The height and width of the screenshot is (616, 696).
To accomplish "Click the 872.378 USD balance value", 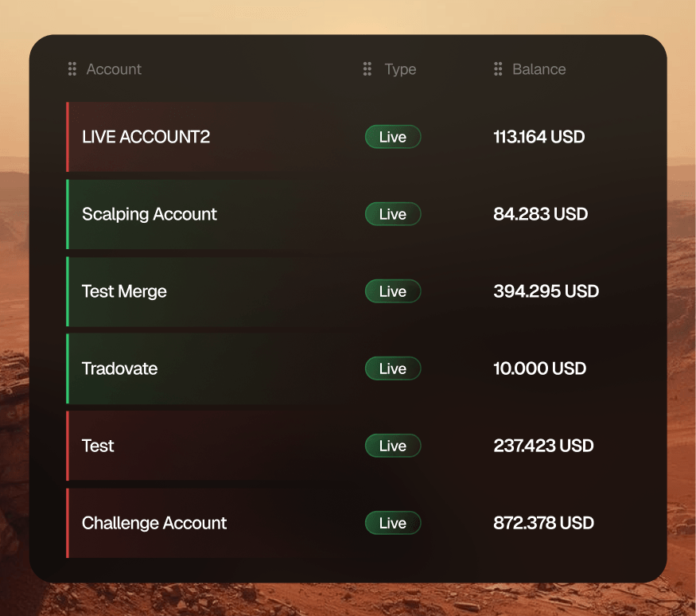I will [x=543, y=523].
